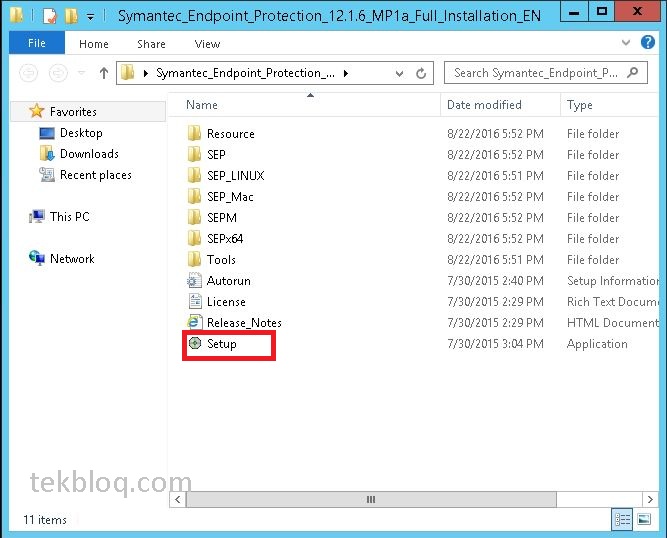Screen dimensions: 667x538
Task: Close the Explorer window
Action: [x=638, y=11]
